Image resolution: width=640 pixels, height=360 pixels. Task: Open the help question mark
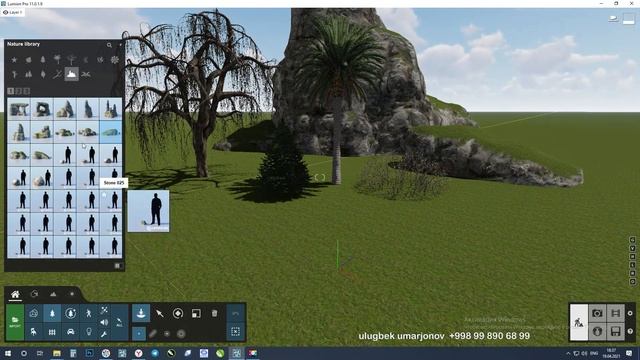[x=630, y=331]
